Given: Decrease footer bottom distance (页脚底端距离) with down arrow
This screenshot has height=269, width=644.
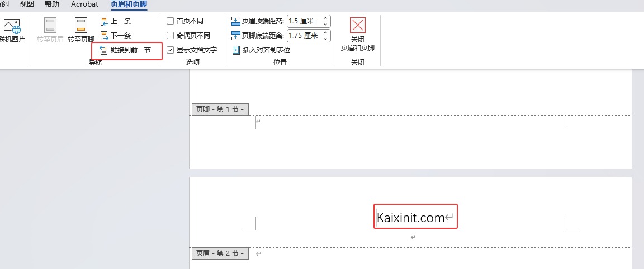Looking at the screenshot, I should pyautogui.click(x=326, y=39).
